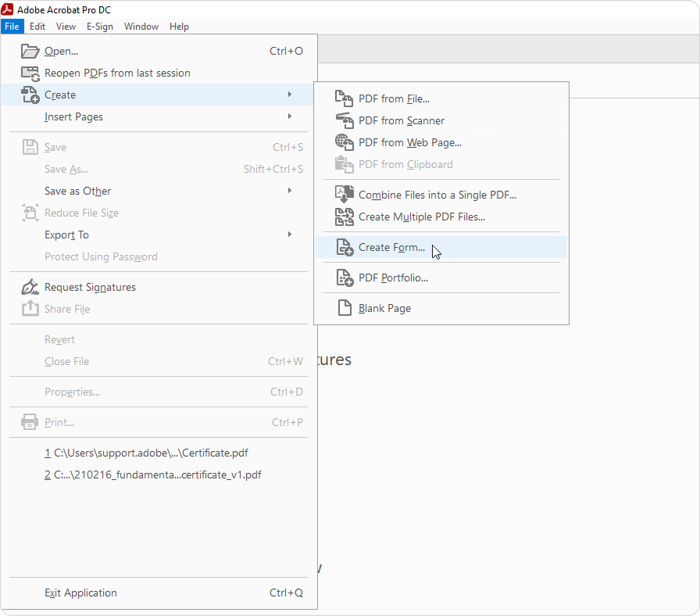Click the Request Signatures pen icon
Screen dimensions: 700x616
click(x=30, y=287)
